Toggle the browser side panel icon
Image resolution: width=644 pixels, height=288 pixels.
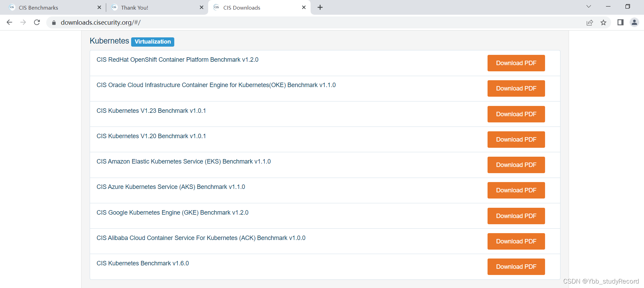(620, 22)
